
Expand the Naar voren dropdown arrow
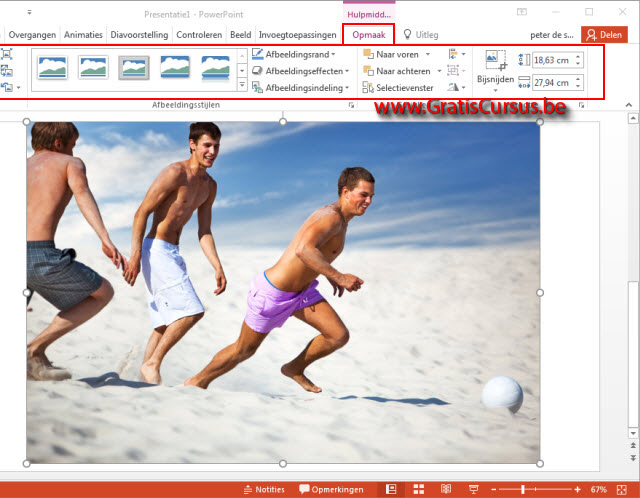(x=428, y=54)
